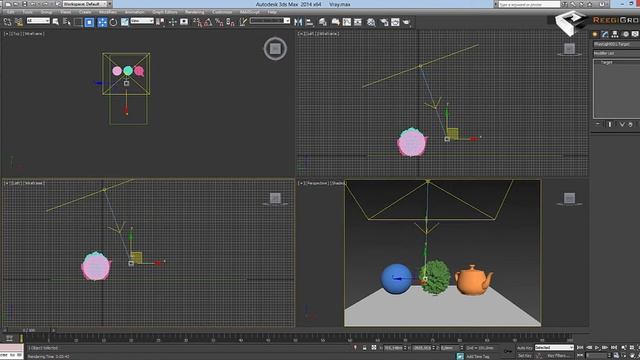Toggle Percent Snap
Viewport: 640px width, 360px height.
(x=219, y=22)
